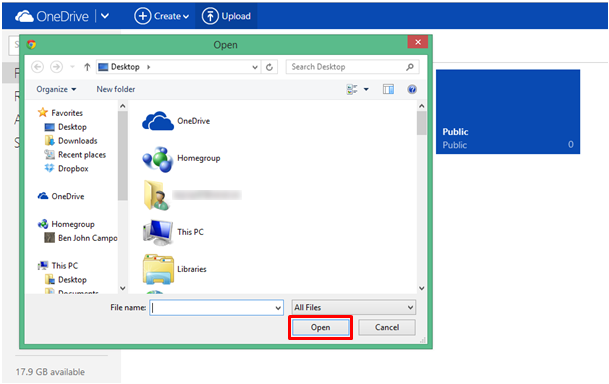Viewport: 609px width, 384px height.
Task: Change the view icon layout
Action: [x=352, y=89]
